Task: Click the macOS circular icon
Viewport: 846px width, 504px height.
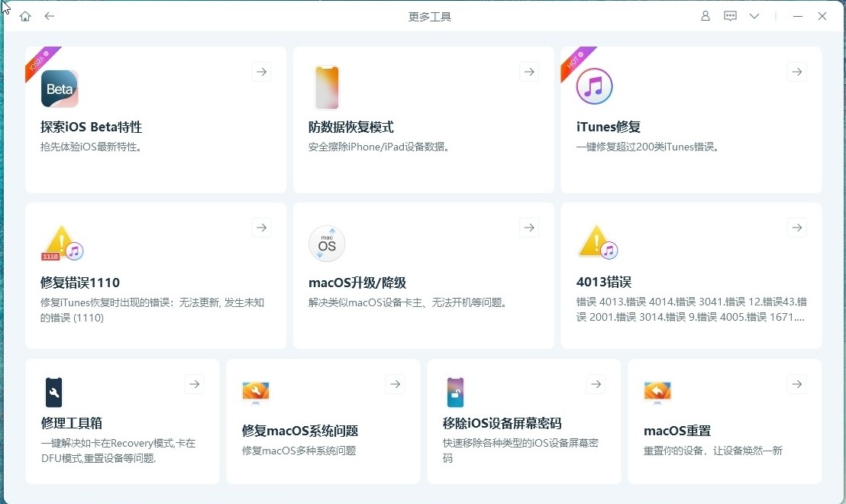Action: 327,244
